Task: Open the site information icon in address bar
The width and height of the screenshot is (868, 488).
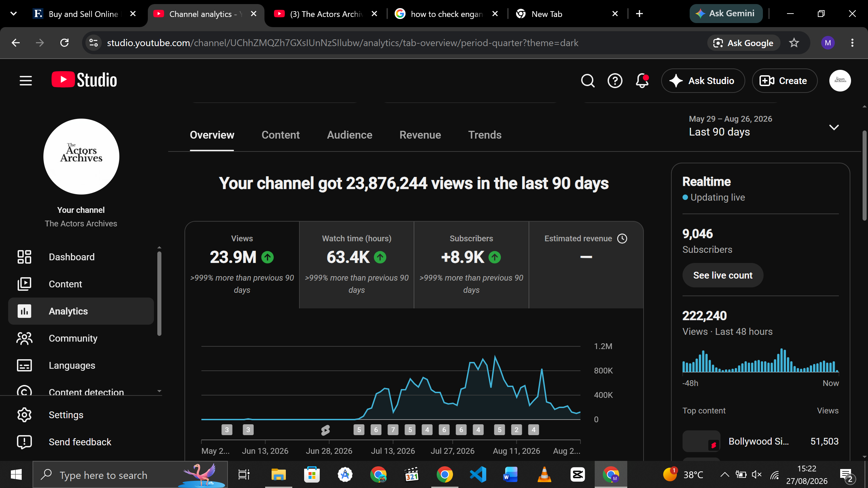Action: (94, 43)
